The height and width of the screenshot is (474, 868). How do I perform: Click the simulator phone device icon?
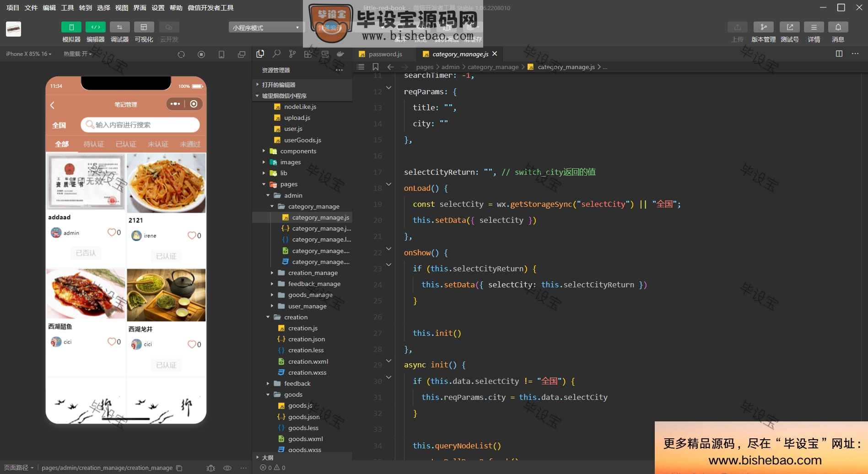[221, 54]
